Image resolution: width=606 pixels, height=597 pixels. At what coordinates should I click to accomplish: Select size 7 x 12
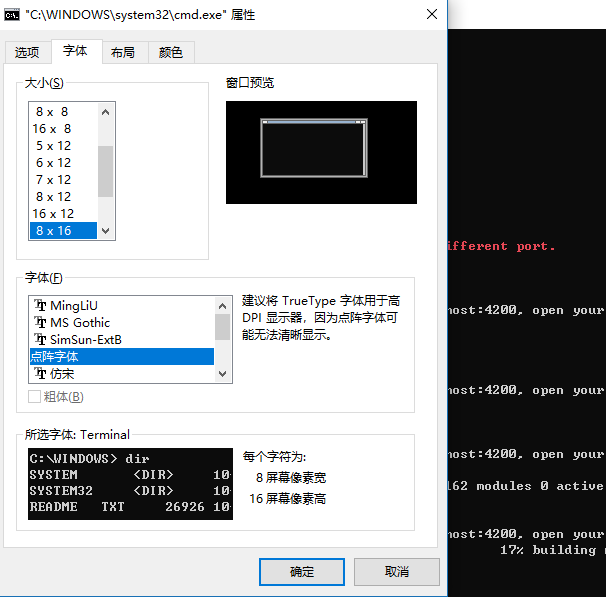tap(63, 180)
